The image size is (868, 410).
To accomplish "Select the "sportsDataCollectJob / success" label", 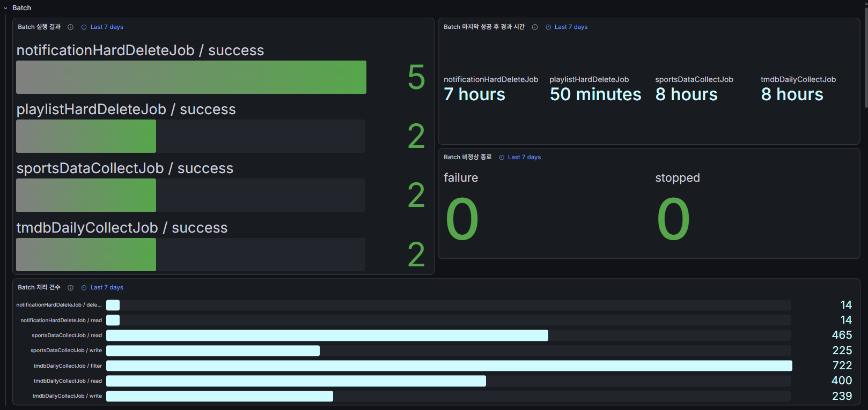I will click(x=125, y=168).
